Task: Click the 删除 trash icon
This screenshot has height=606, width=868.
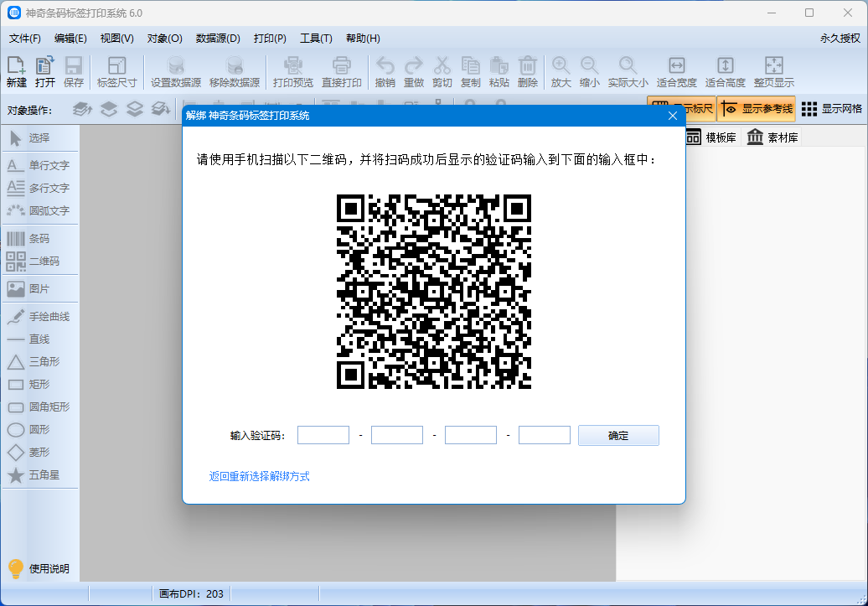Action: (x=528, y=72)
